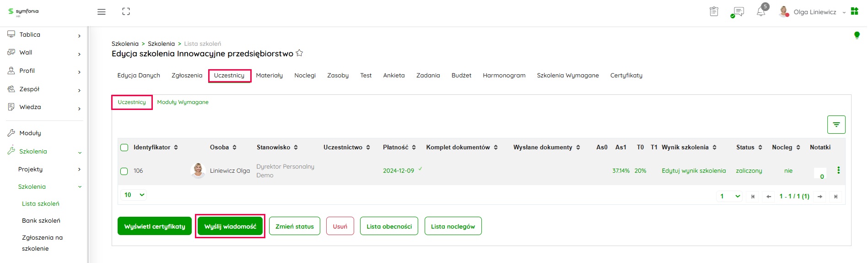Open the green app grid icon
This screenshot has width=868, height=263.
(x=854, y=11)
